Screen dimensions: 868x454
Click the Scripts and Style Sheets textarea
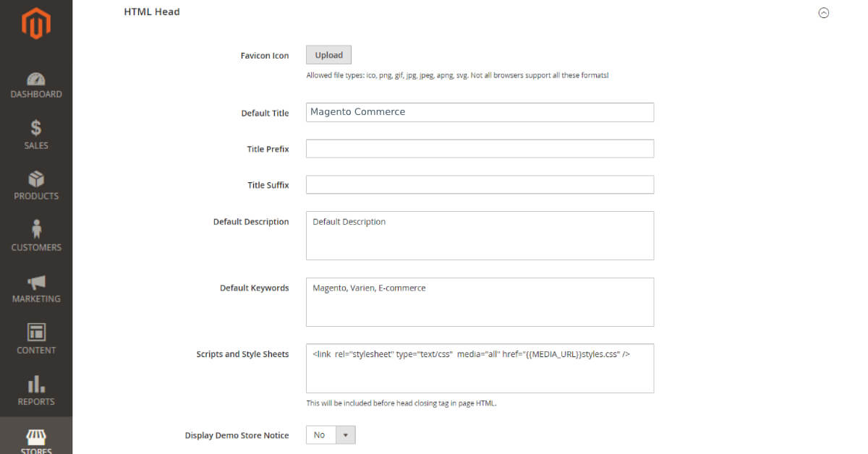click(x=480, y=368)
